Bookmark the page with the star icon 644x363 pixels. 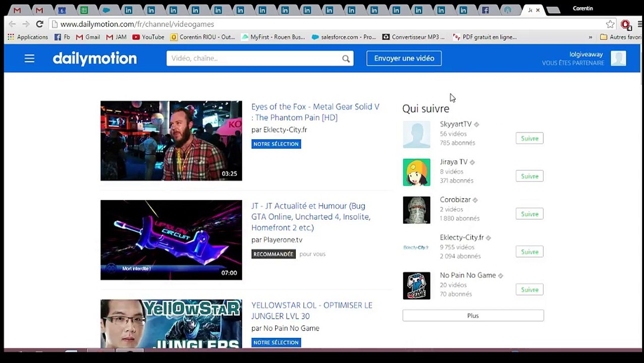[610, 24]
